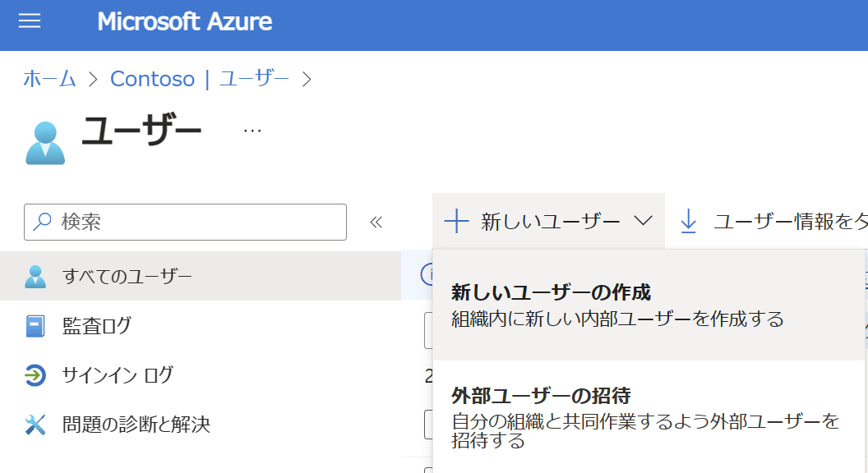Image resolution: width=868 pixels, height=473 pixels.
Task: Click the ユーザー情報を download command
Action: pos(774,221)
